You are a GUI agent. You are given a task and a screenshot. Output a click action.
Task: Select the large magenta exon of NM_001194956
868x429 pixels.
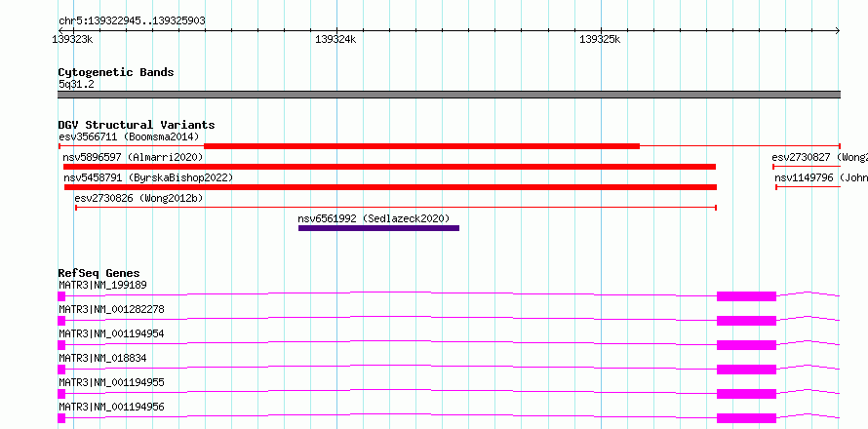point(746,418)
